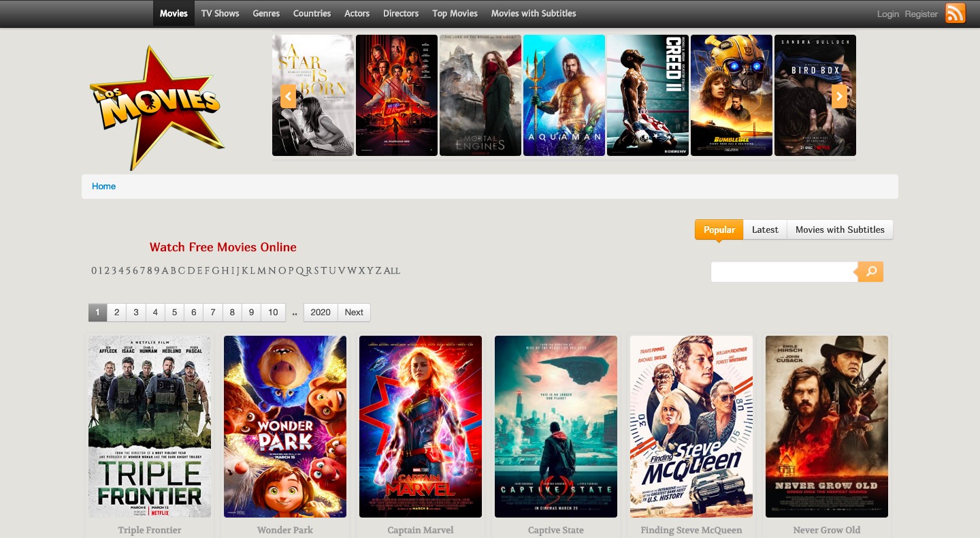Image resolution: width=980 pixels, height=538 pixels.
Task: Open the Creed II carousel poster
Action: coord(648,95)
